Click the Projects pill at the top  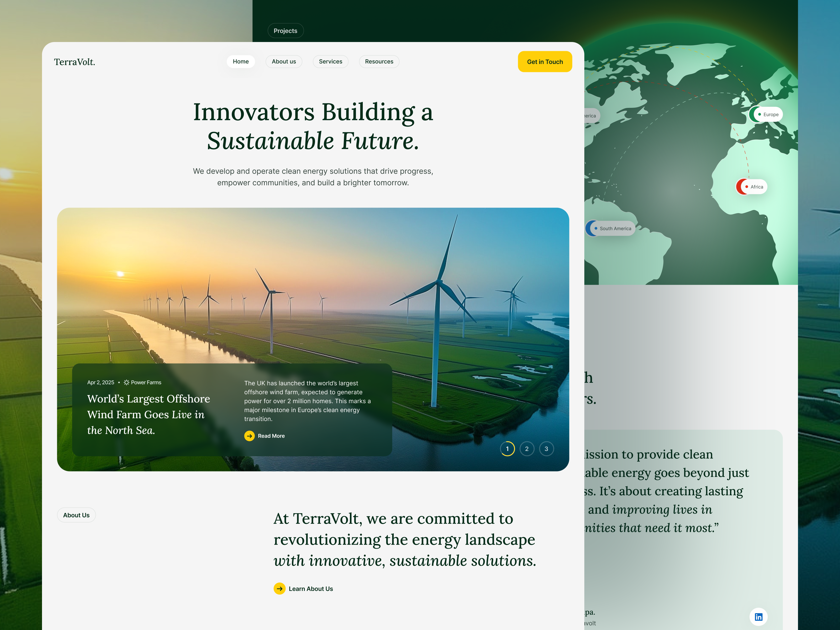[285, 30]
